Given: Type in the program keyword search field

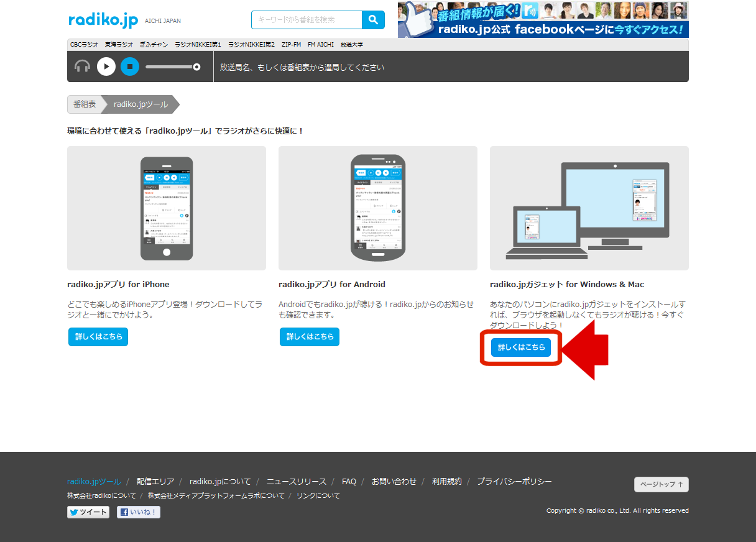Looking at the screenshot, I should [307, 20].
